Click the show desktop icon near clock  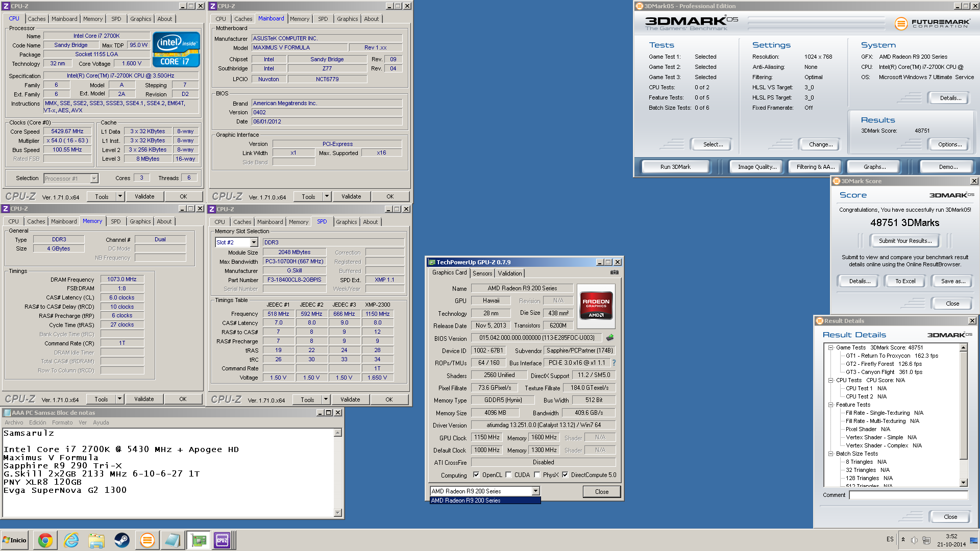(974, 540)
